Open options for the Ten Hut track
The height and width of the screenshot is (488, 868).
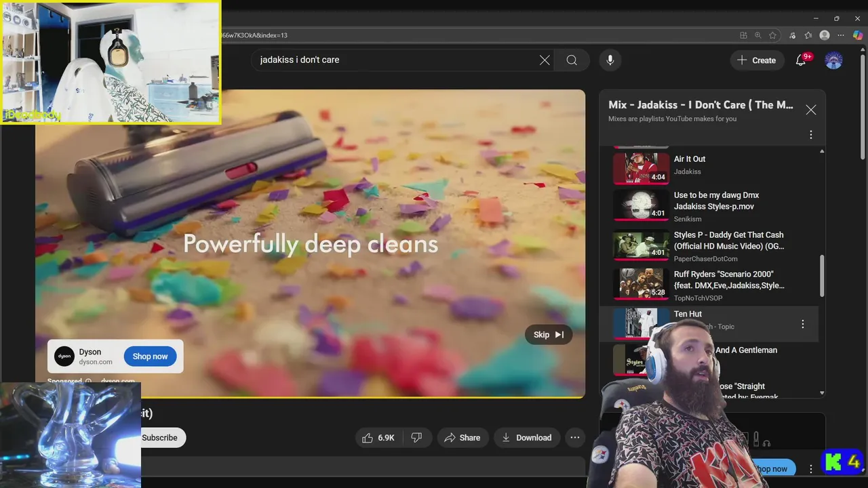(803, 324)
